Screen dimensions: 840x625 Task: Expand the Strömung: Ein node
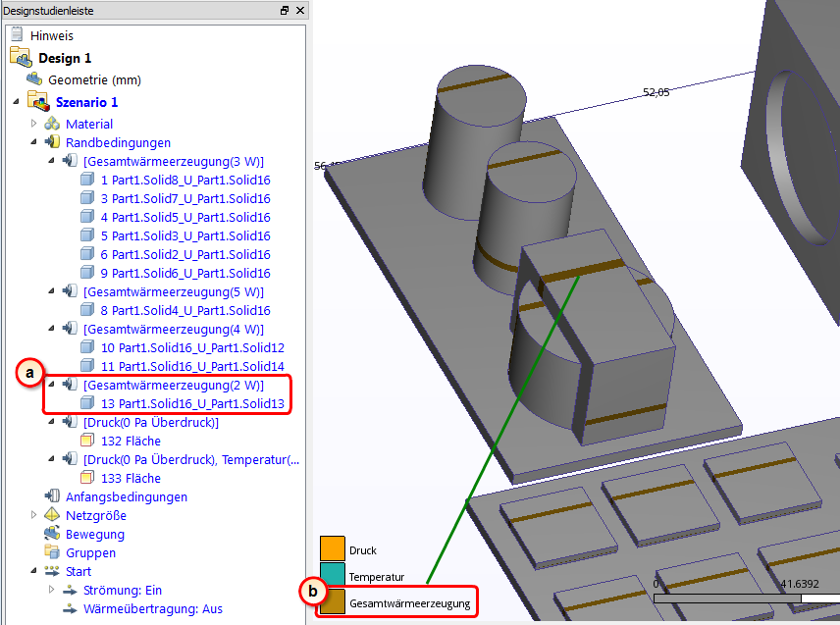(x=51, y=589)
